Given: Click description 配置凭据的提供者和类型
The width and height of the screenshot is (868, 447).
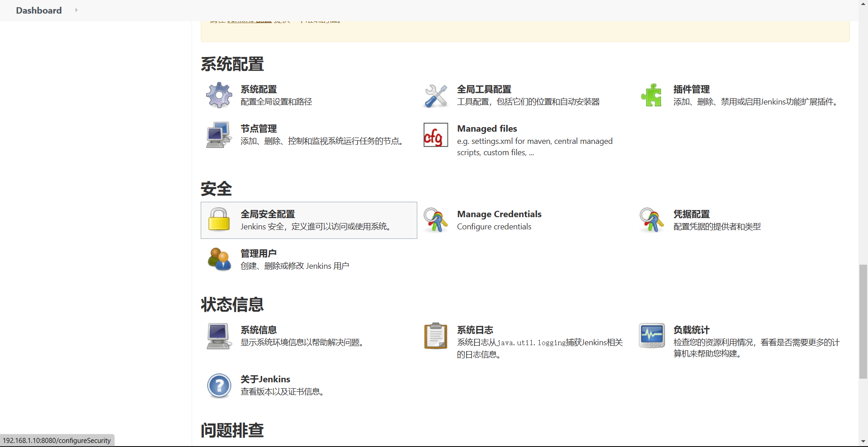Looking at the screenshot, I should click(x=717, y=227).
